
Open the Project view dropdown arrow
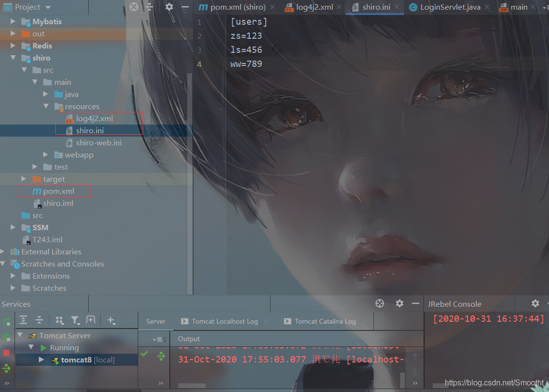click(x=48, y=7)
